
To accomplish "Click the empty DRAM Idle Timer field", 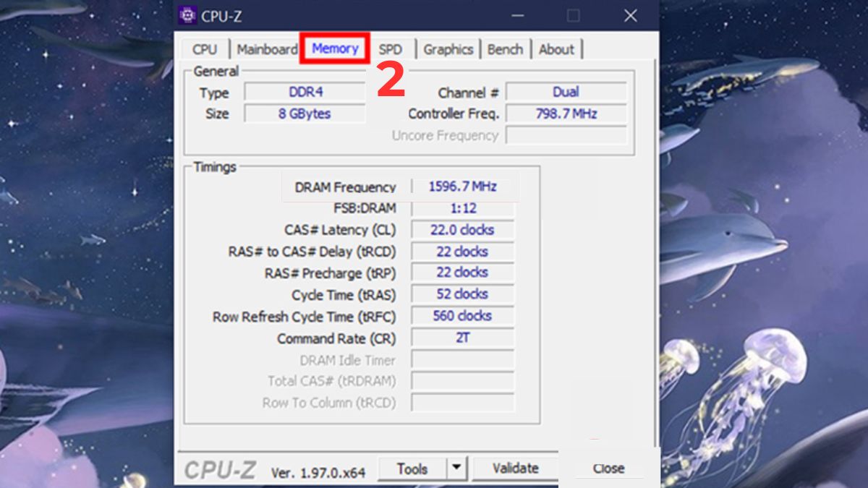I will coord(463,359).
